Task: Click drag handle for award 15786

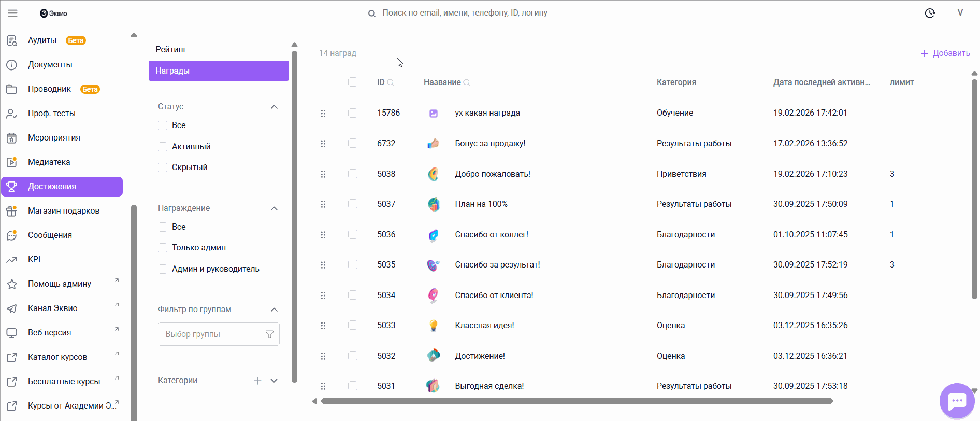Action: [323, 113]
